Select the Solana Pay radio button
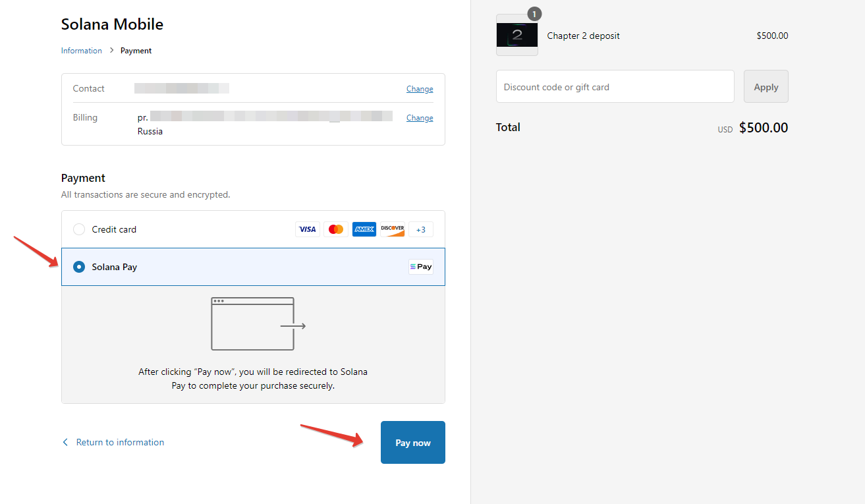This screenshot has height=504, width=865. point(79,267)
